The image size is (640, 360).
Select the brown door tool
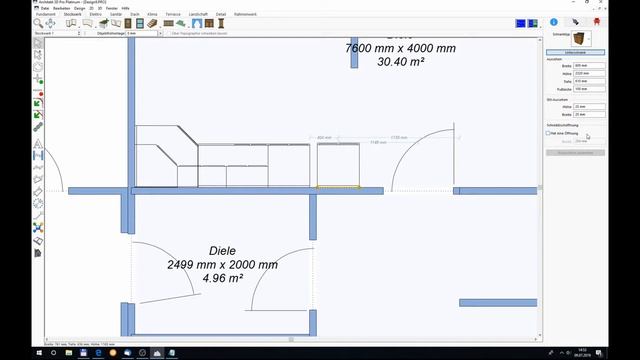coord(128,23)
